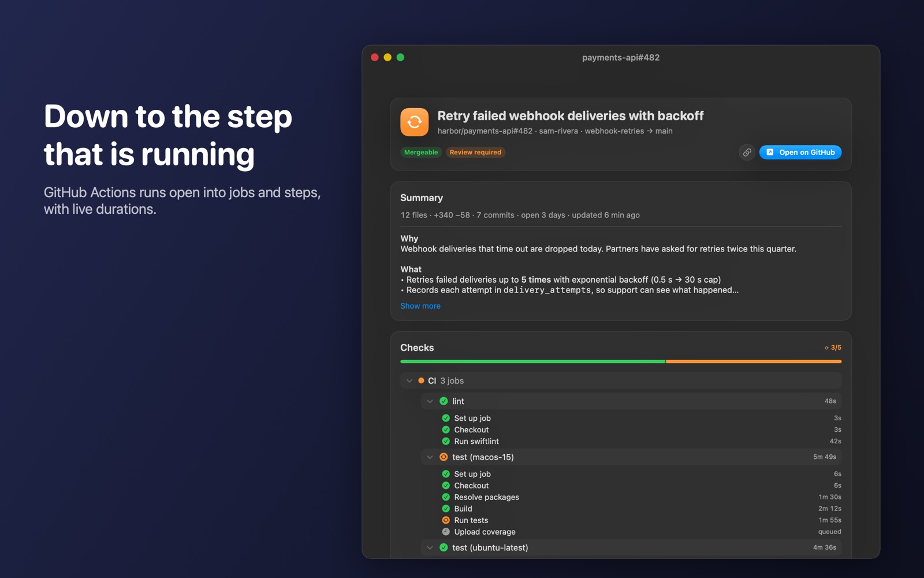Click the 5m 49s duration of test (macos-15)

point(825,457)
